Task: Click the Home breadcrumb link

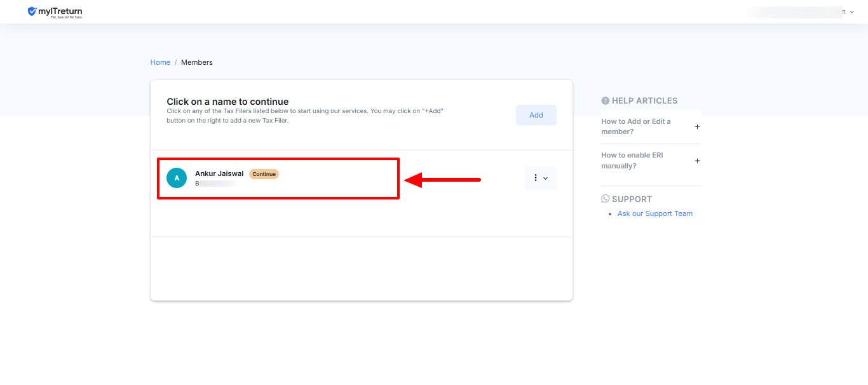Action: (160, 62)
